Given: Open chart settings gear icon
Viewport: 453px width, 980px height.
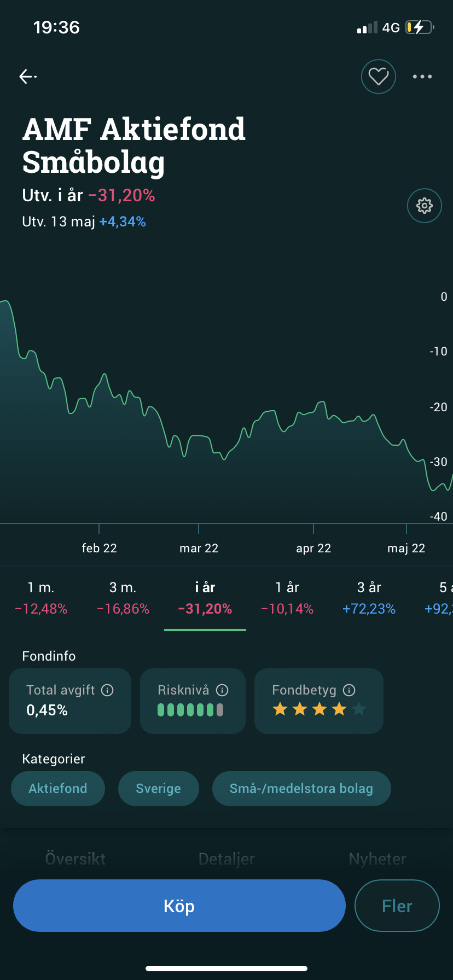Looking at the screenshot, I should coord(424,206).
